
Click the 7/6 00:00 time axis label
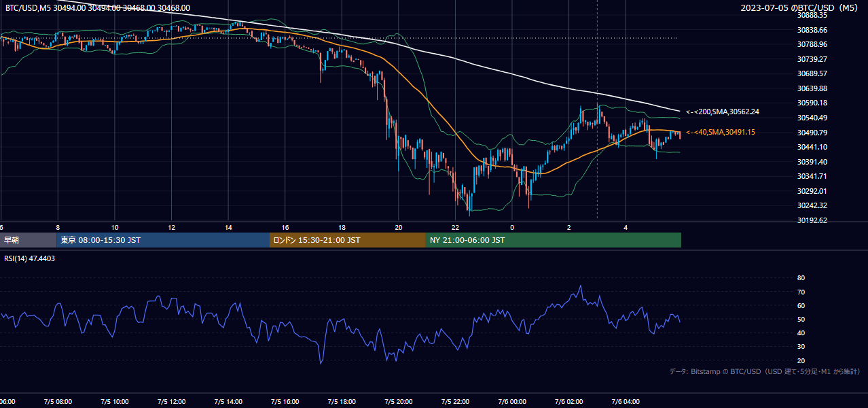[512, 402]
